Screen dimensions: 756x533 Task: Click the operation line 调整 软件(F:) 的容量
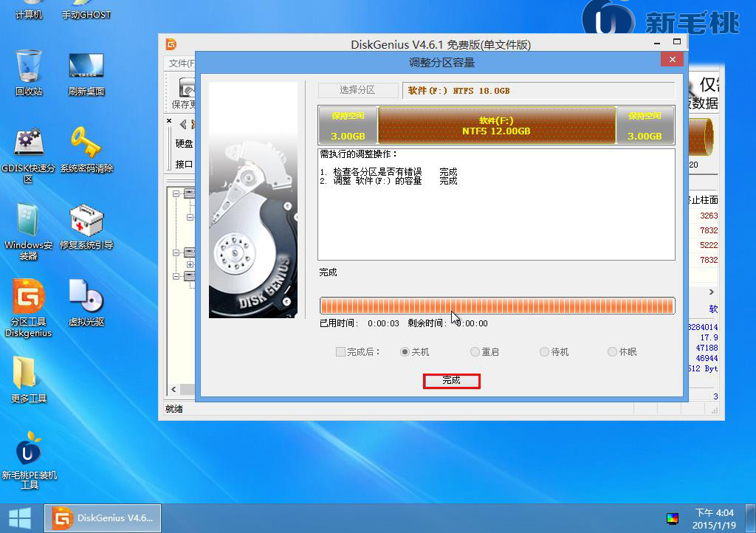377,181
